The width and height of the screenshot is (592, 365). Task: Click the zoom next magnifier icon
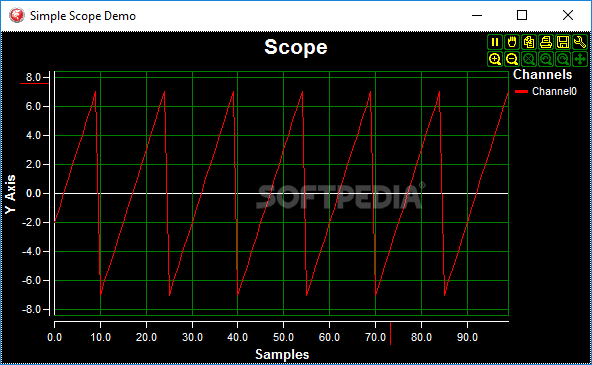pos(563,59)
